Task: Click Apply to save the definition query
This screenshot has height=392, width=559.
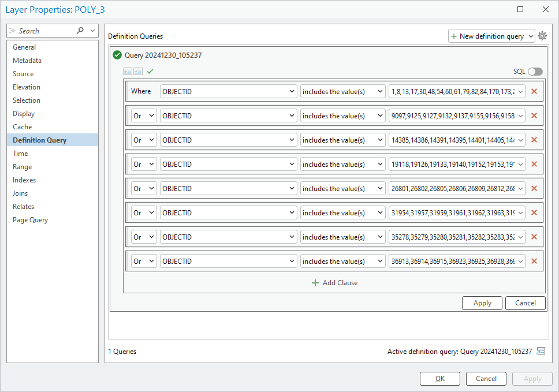Action: coord(482,303)
